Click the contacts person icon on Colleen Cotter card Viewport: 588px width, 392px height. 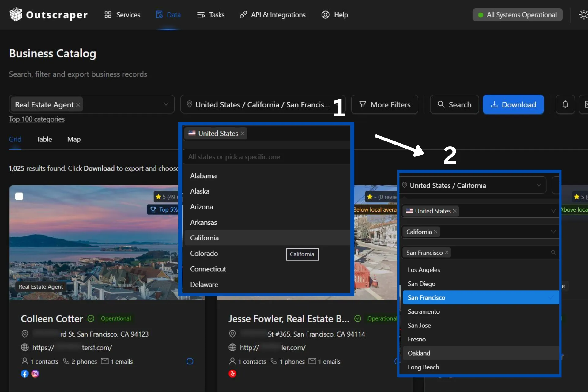pyautogui.click(x=25, y=361)
